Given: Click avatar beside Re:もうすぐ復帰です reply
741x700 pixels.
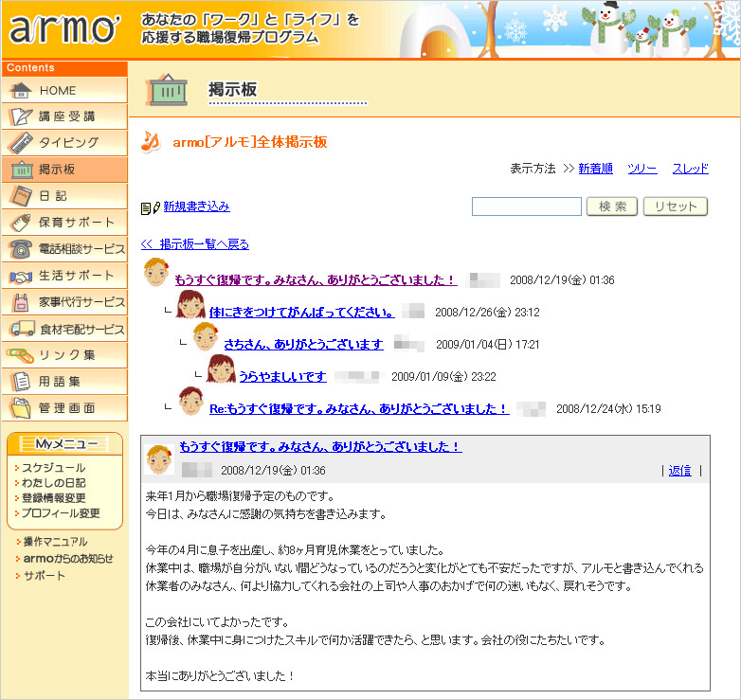Looking at the screenshot, I should pos(190,401).
